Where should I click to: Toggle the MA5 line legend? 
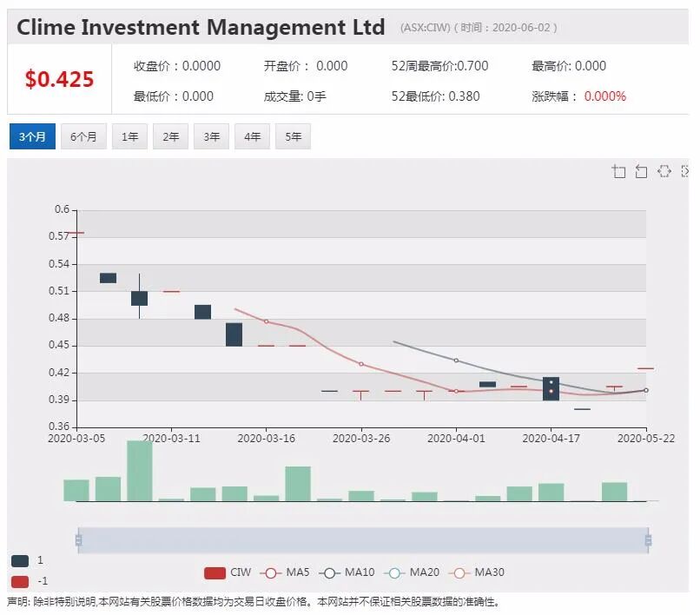(285, 572)
